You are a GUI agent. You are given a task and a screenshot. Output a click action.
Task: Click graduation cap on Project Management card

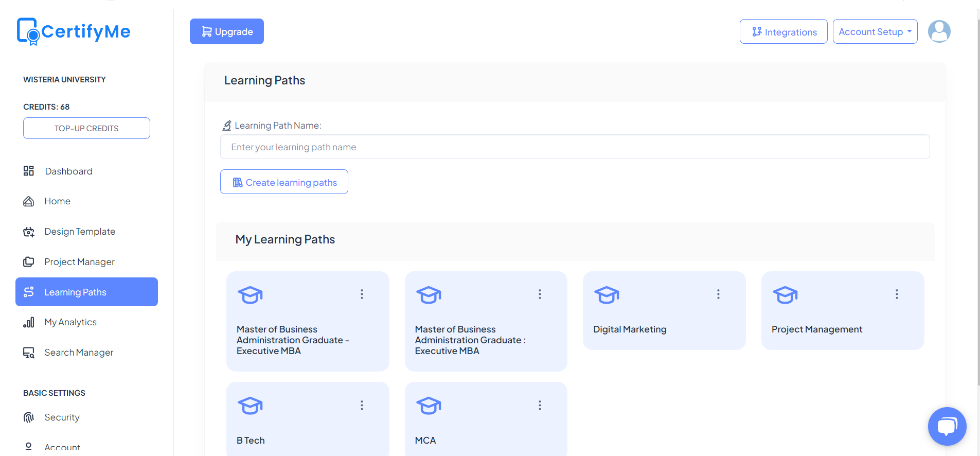(x=785, y=295)
